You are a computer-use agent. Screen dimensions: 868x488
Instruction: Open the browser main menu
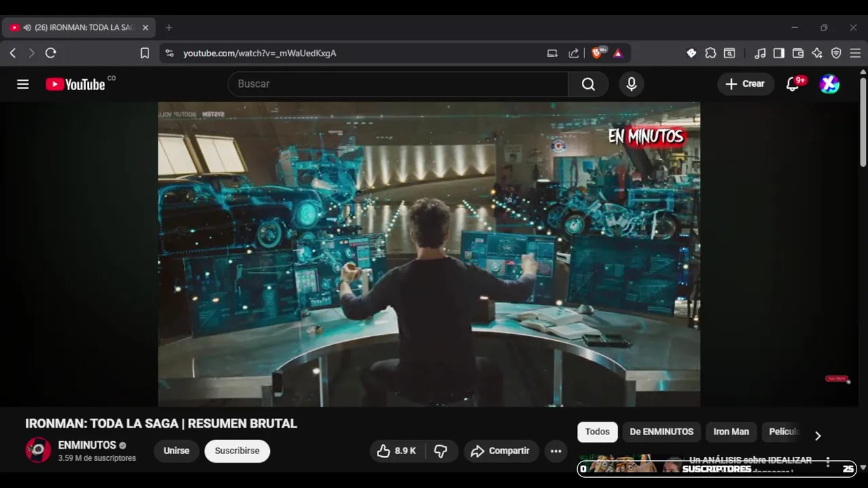pyautogui.click(x=855, y=53)
